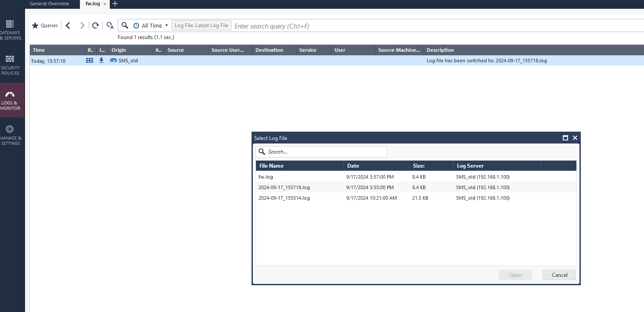Open the All Time period dropdown
Screen dimensions: 644x312
click(x=151, y=26)
